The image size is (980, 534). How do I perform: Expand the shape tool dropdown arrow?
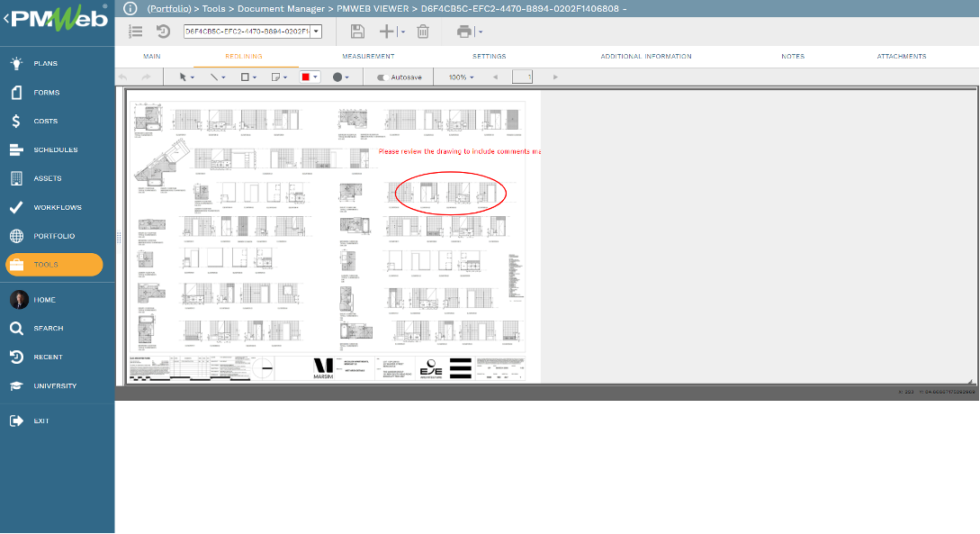pos(255,77)
